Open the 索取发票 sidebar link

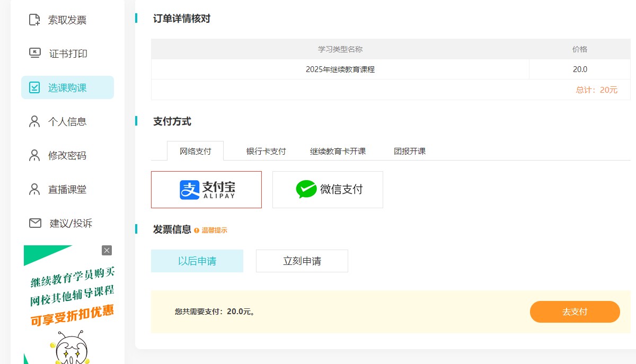[67, 20]
